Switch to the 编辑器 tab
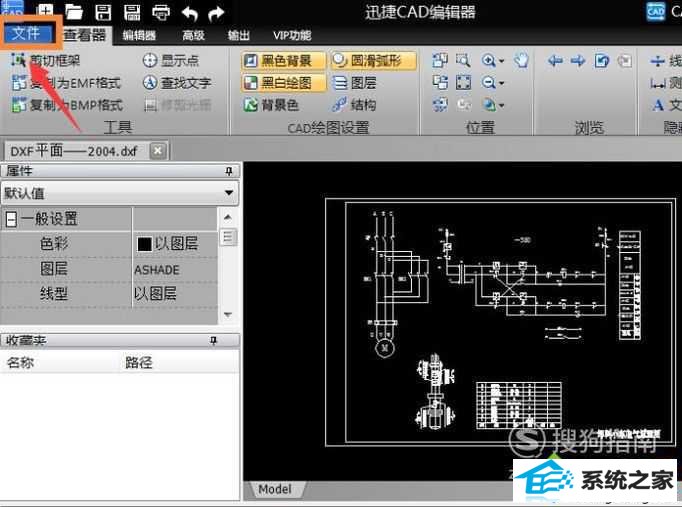The width and height of the screenshot is (682, 507). 139,35
